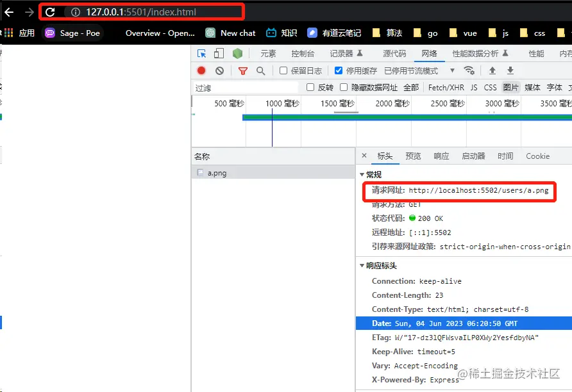Switch to the 网络 panel tab
The image size is (572, 392).
430,54
